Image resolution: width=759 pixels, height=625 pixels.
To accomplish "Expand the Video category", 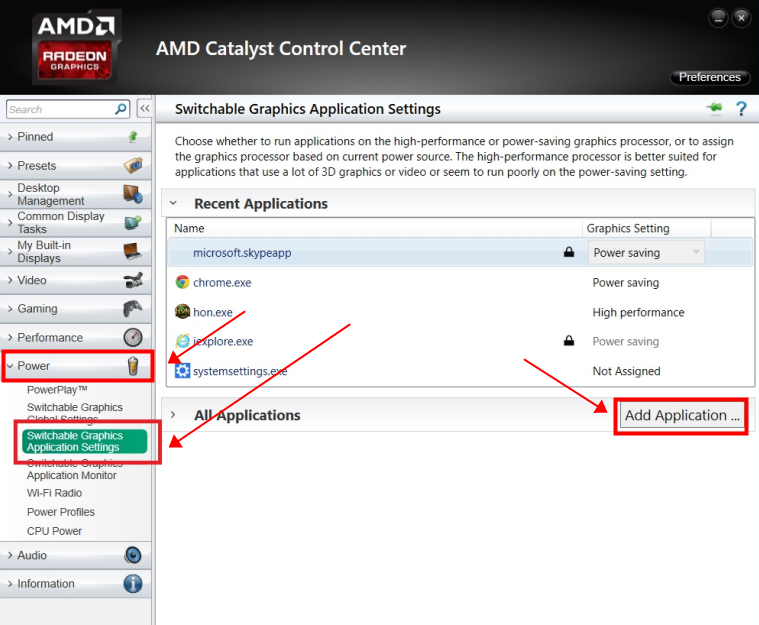I will [x=10, y=280].
